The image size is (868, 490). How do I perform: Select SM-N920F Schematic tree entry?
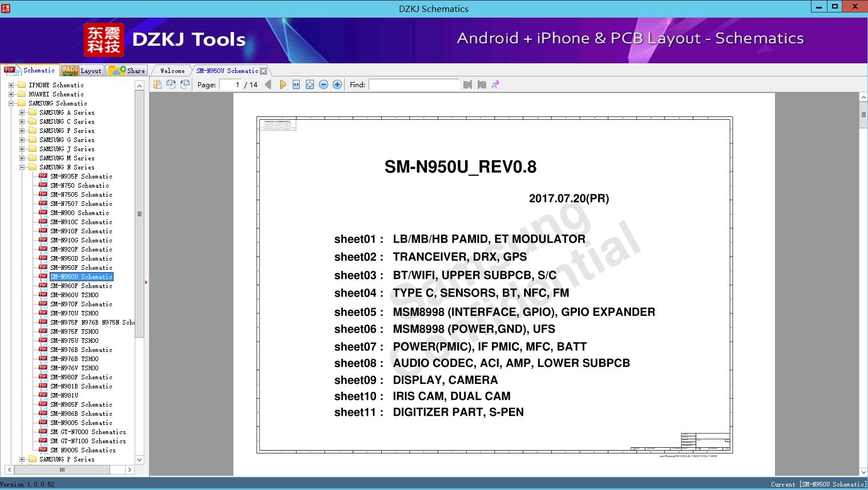click(81, 249)
